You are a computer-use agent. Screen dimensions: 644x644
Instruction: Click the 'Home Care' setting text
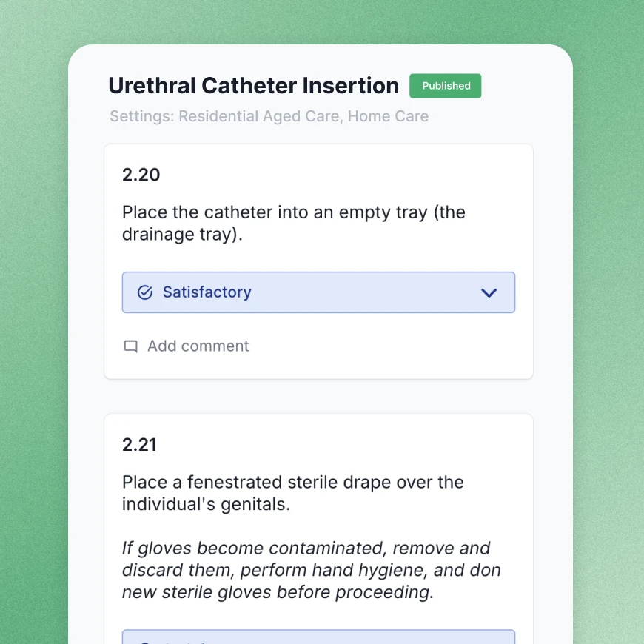coord(388,116)
